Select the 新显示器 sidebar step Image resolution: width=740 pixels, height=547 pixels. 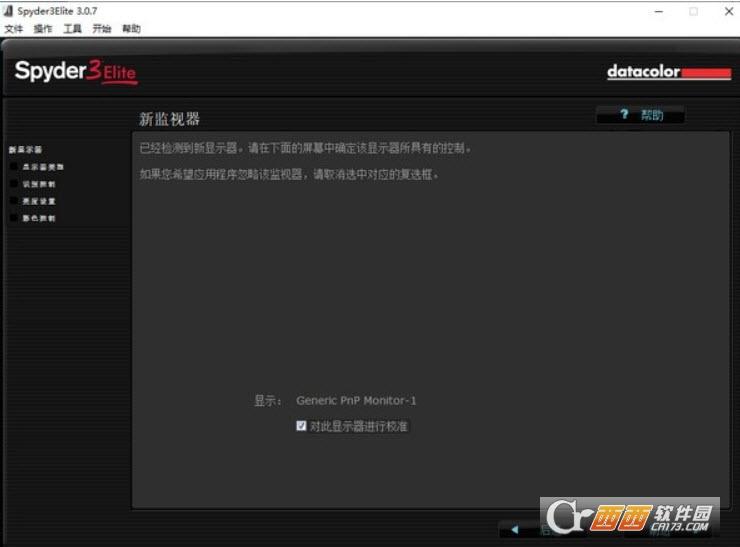(x=25, y=150)
